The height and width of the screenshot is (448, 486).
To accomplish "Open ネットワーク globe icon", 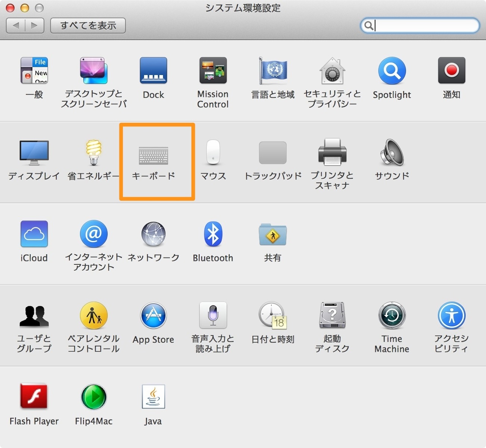I will (153, 234).
